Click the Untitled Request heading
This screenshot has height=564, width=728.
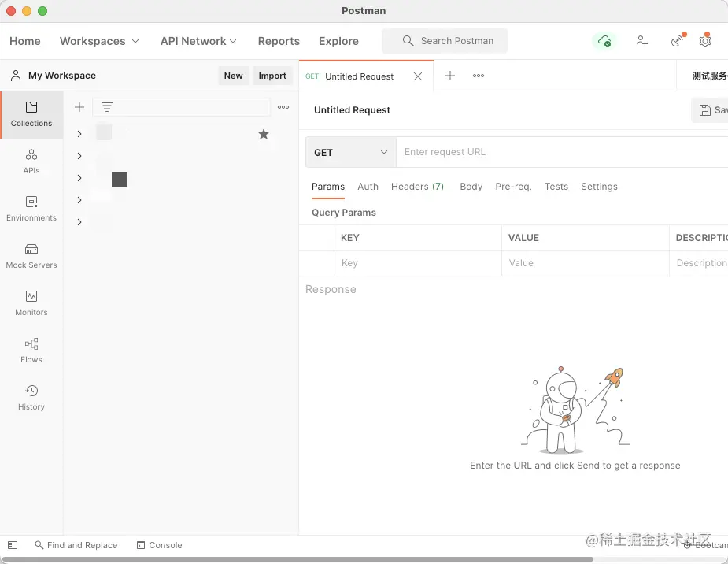[x=352, y=110]
